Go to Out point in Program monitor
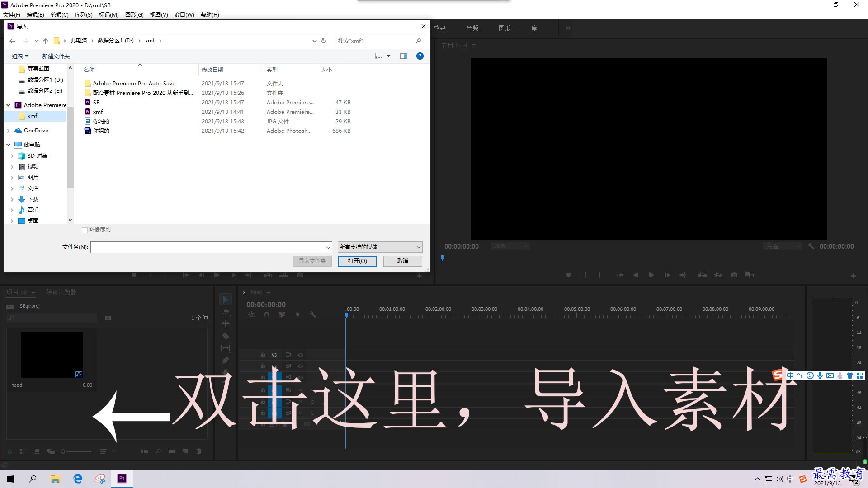This screenshot has height=488, width=868. [x=683, y=275]
